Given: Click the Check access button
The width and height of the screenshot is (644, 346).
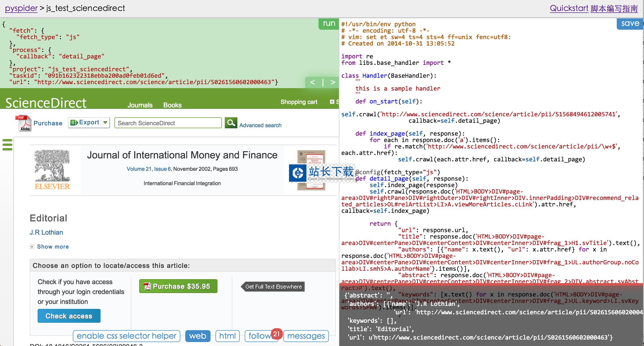Looking at the screenshot, I should (69, 316).
